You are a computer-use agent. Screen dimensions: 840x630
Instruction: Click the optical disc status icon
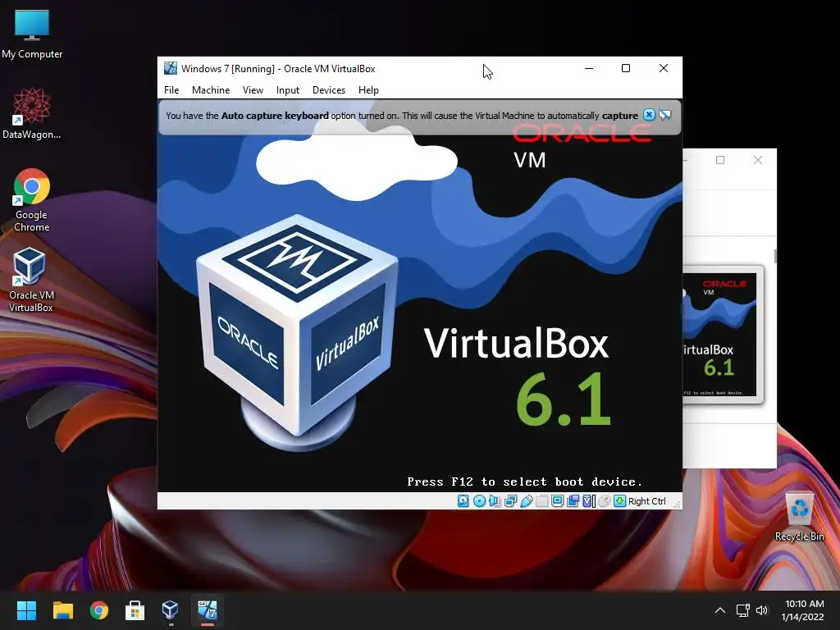(479, 501)
